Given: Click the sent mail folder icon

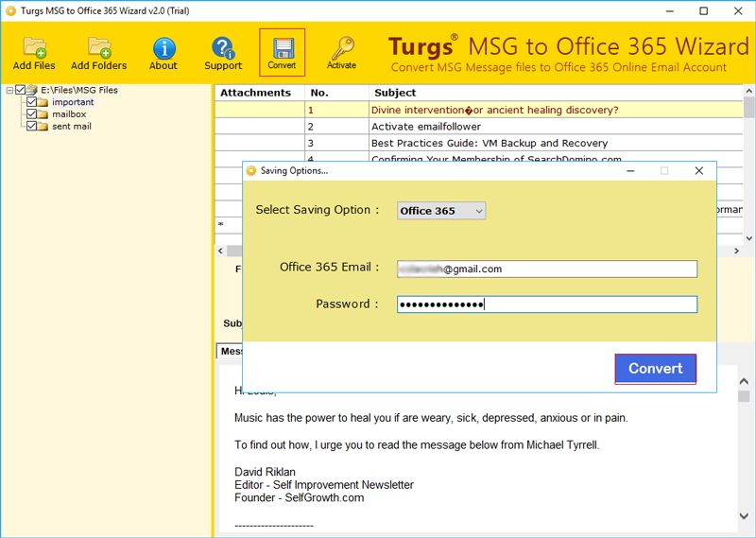Looking at the screenshot, I should [x=43, y=127].
